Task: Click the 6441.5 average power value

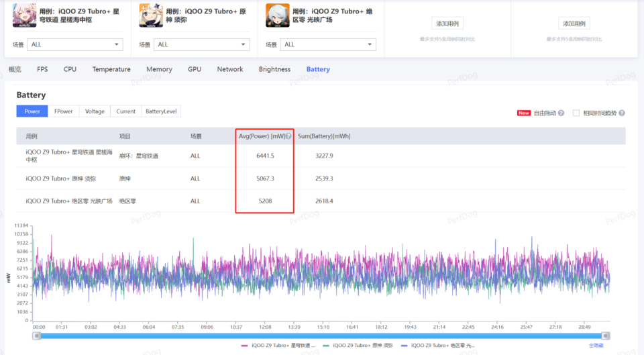Action: pyautogui.click(x=265, y=156)
